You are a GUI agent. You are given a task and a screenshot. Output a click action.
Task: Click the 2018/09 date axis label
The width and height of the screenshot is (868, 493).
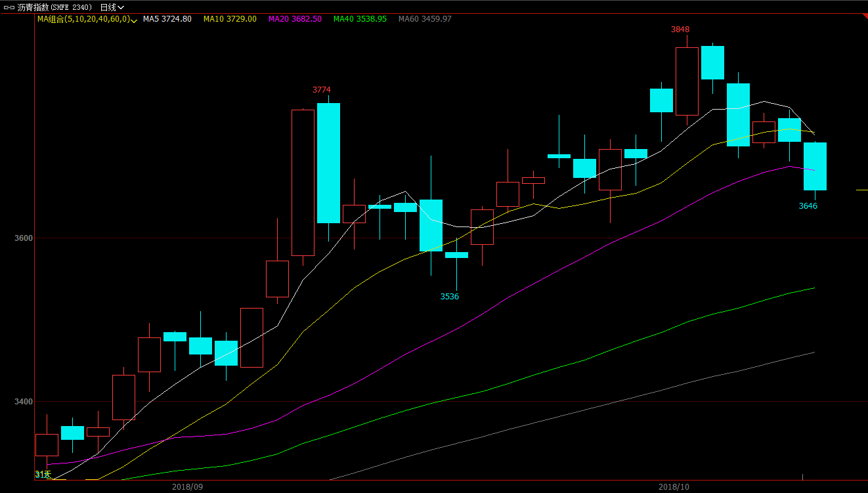click(188, 487)
